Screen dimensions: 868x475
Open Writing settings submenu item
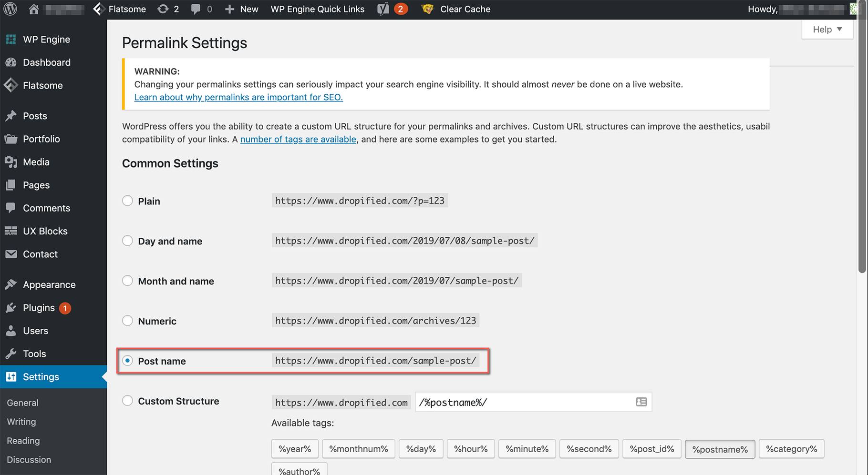coord(21,422)
